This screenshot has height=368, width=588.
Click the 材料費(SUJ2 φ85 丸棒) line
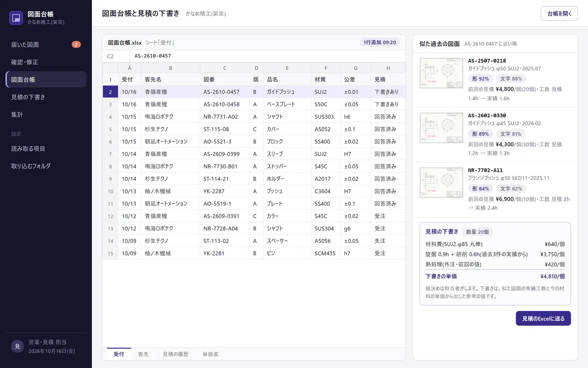(x=495, y=244)
